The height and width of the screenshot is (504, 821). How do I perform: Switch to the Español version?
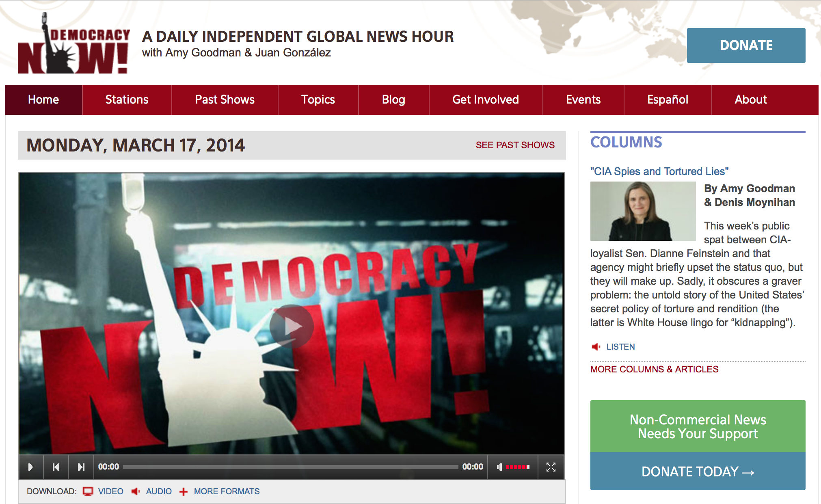pyautogui.click(x=668, y=100)
